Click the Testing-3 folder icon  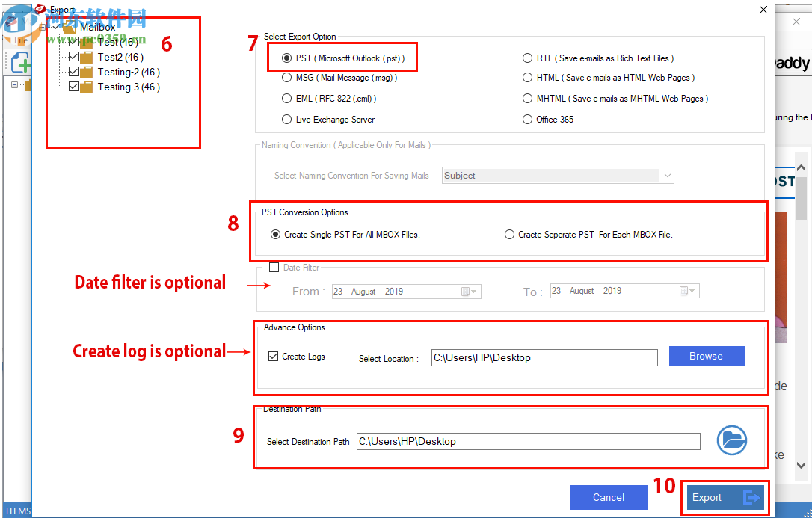pyautogui.click(x=86, y=87)
